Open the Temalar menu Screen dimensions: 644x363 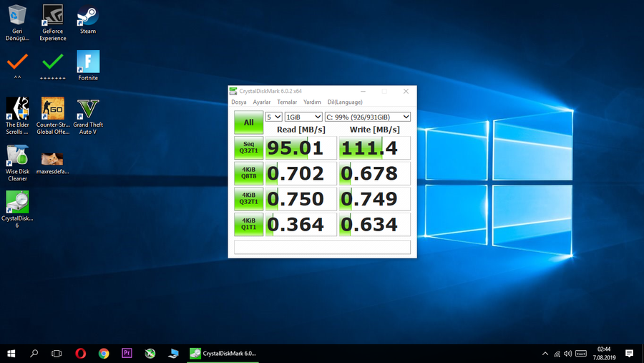287,102
